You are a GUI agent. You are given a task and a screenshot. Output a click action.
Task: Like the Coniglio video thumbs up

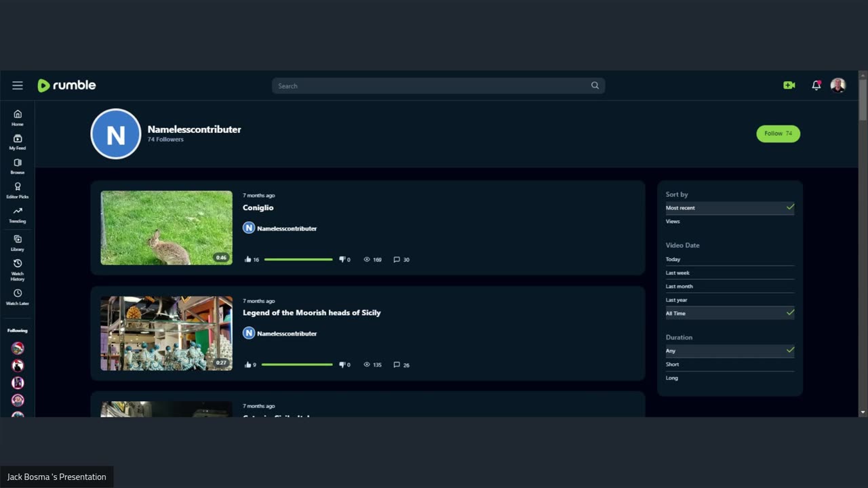click(x=248, y=260)
